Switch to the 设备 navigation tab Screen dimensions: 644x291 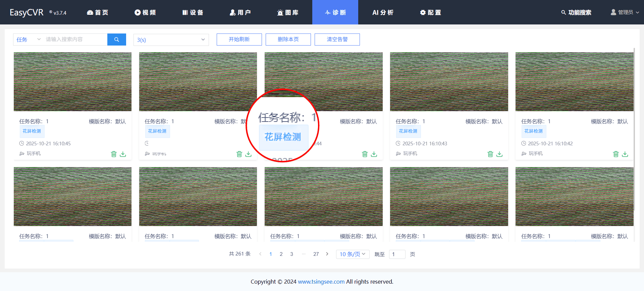point(193,12)
